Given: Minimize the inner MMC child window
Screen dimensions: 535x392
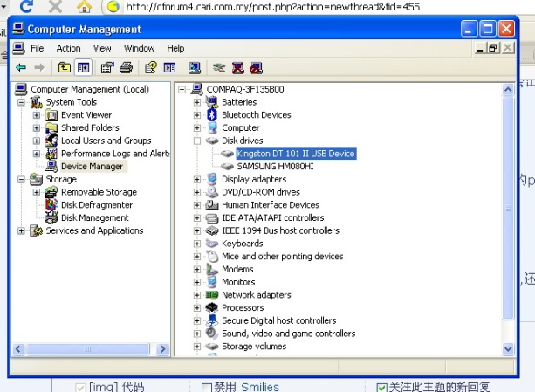Looking at the screenshot, I should click(x=480, y=48).
